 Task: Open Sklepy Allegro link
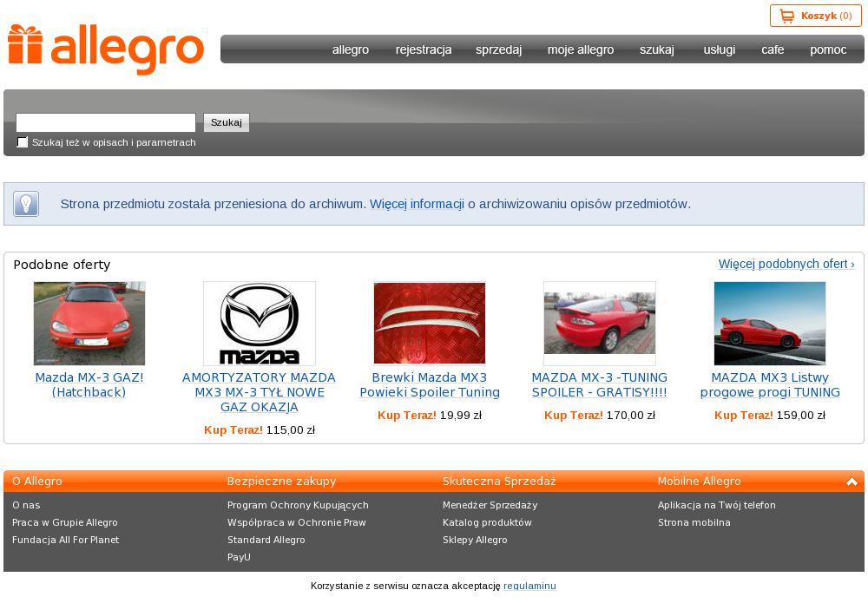click(475, 540)
